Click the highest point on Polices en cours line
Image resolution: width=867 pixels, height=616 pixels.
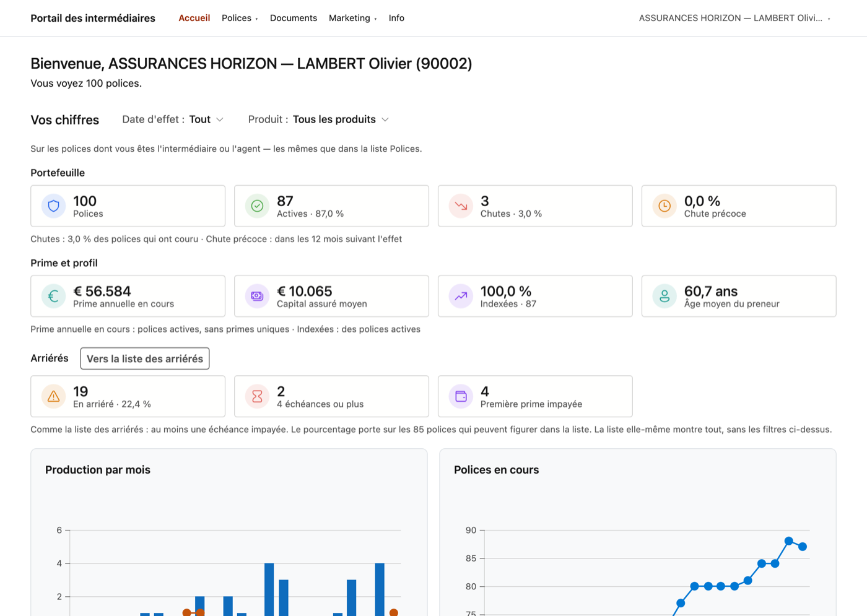point(789,541)
